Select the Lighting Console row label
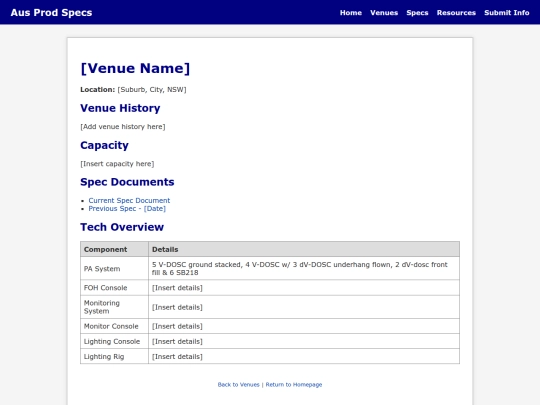The height and width of the screenshot is (405, 540). click(114, 342)
